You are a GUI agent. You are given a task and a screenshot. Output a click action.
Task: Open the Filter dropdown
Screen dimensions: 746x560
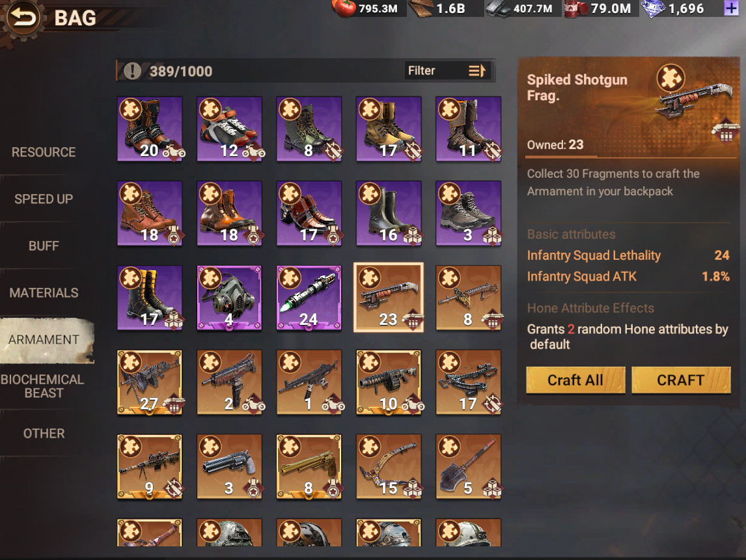pos(447,71)
